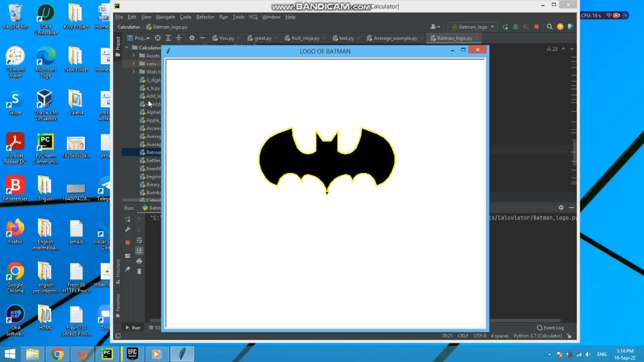Select the Batman_logo.py editor tab

click(x=454, y=38)
